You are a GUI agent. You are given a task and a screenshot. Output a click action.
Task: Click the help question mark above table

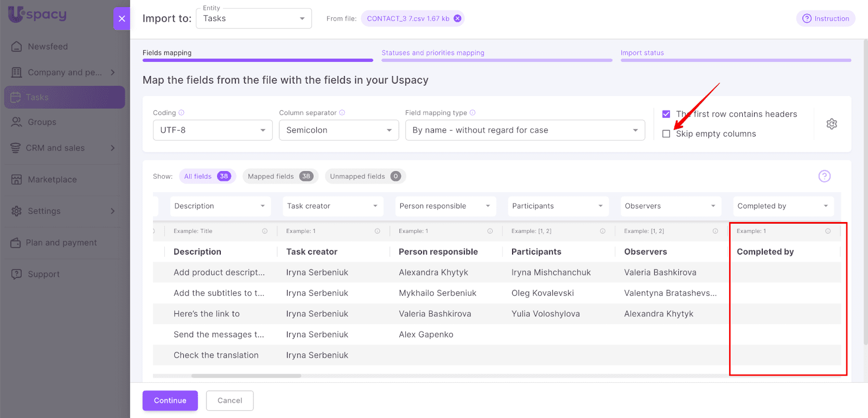pyautogui.click(x=824, y=176)
